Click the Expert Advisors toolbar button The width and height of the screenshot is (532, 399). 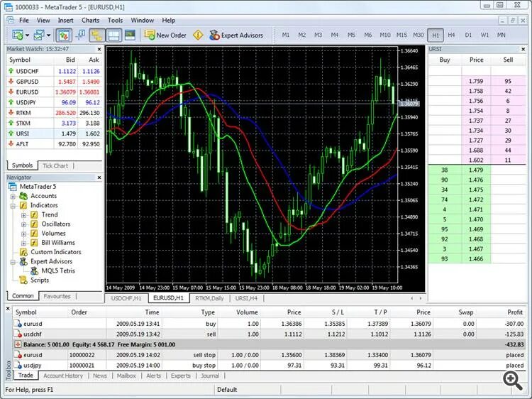click(236, 35)
